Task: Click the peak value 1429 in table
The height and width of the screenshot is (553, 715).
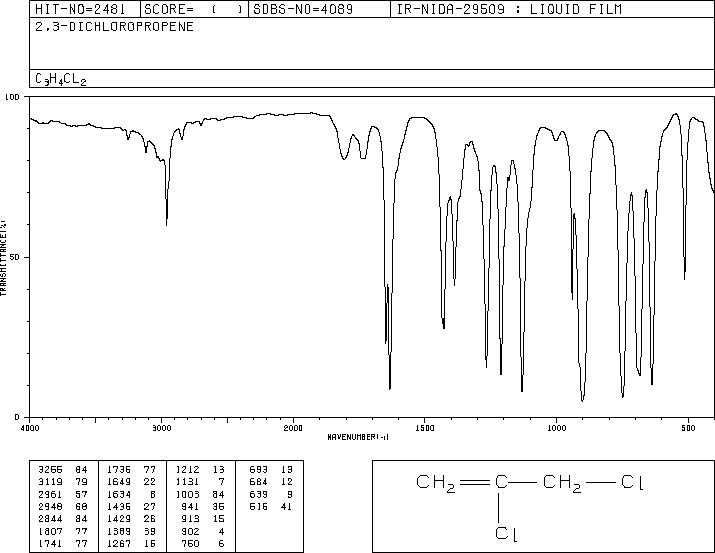Action: 119,519
